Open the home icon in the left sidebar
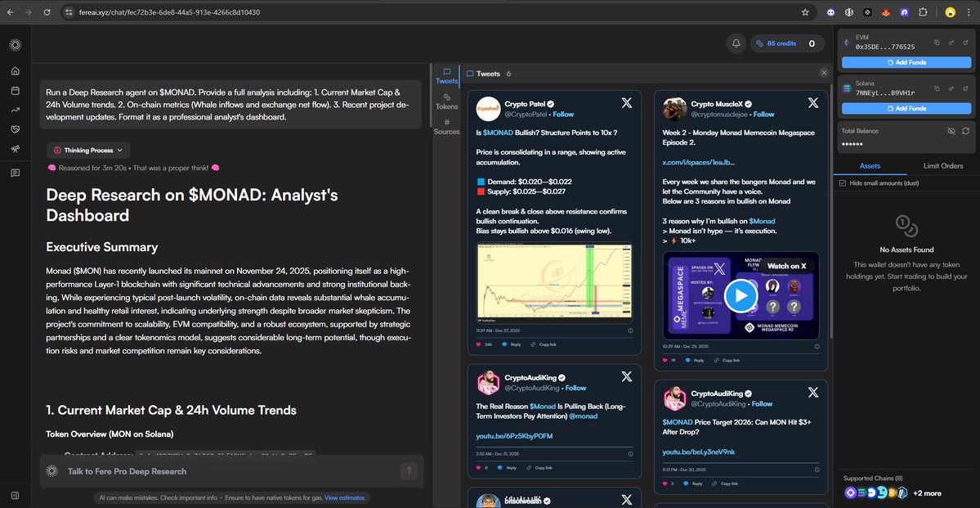Screen dimensions: 980x508 (x=15, y=71)
